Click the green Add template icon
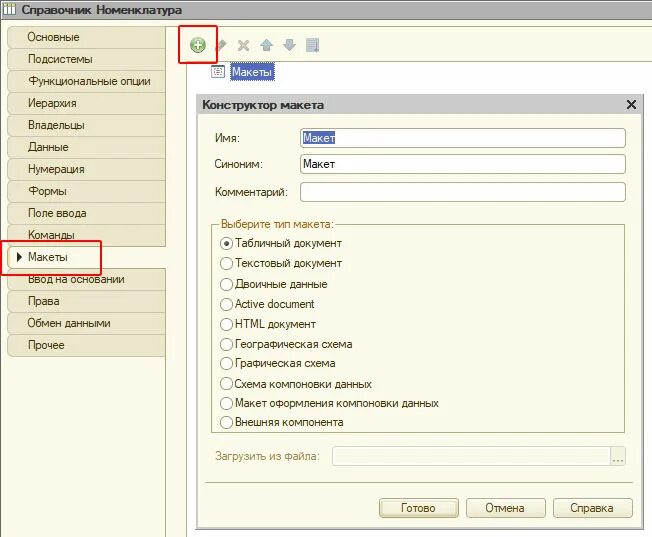The height and width of the screenshot is (537, 652). 198,45
